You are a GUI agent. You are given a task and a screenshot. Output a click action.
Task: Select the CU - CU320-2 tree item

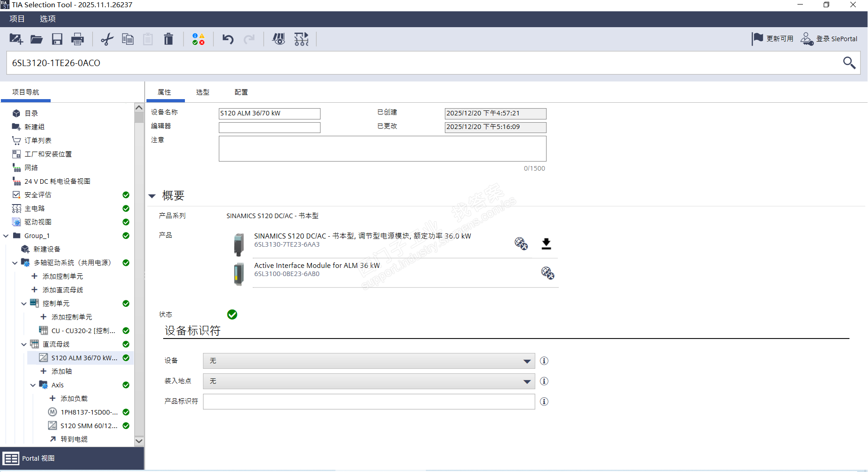point(83,331)
